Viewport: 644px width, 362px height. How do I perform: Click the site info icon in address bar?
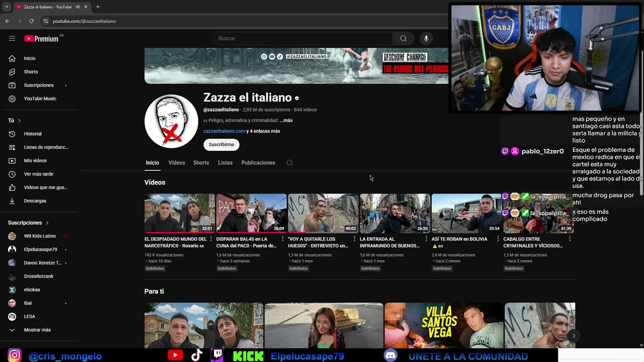(46, 21)
